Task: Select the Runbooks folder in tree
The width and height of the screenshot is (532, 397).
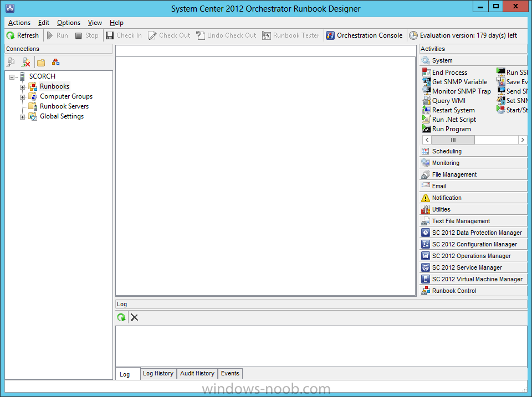Action: tap(54, 86)
